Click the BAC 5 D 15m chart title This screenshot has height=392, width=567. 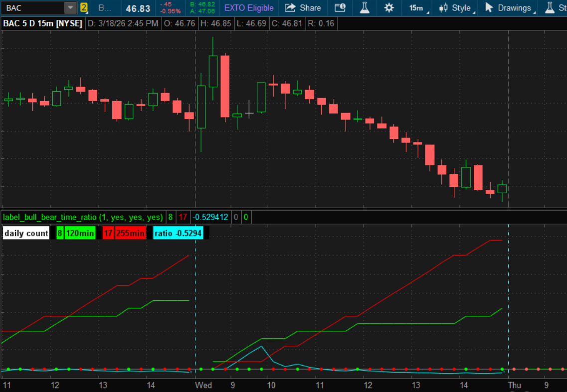click(43, 23)
